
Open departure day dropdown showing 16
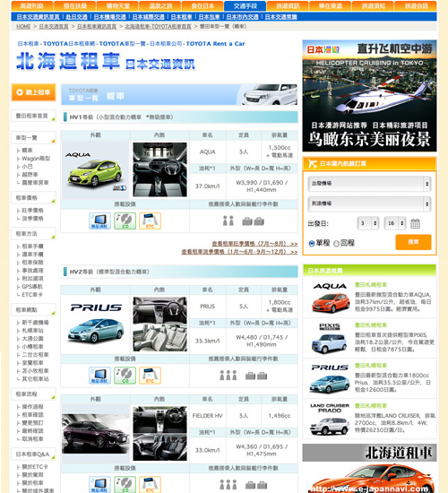[x=395, y=223]
